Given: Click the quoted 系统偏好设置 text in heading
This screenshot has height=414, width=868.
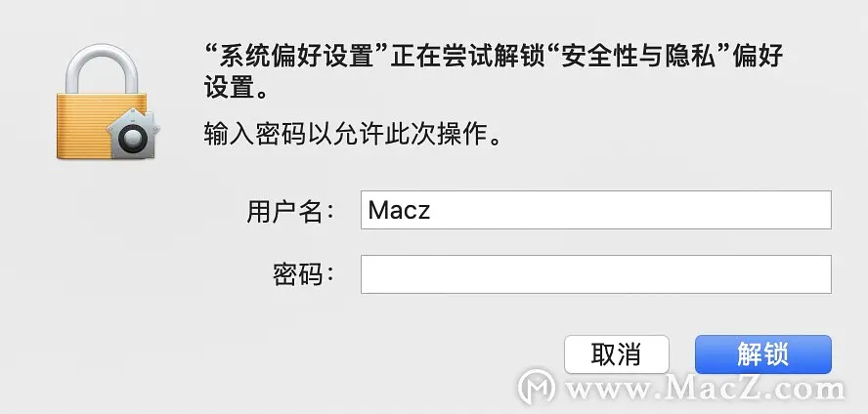Looking at the screenshot, I should 295,57.
